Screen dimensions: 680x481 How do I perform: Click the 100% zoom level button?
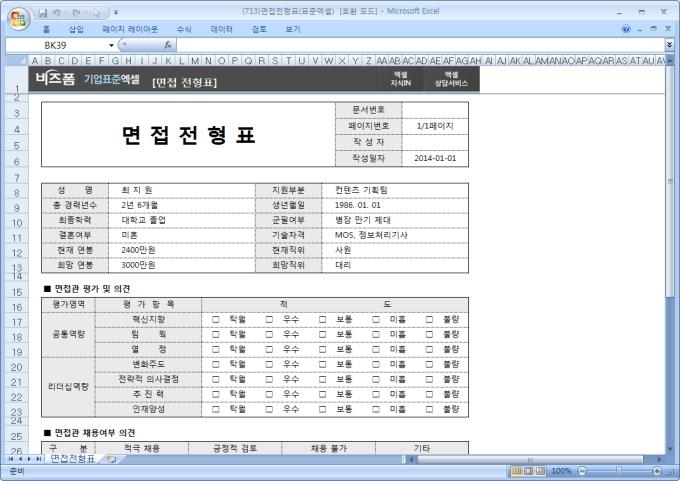click(x=561, y=471)
